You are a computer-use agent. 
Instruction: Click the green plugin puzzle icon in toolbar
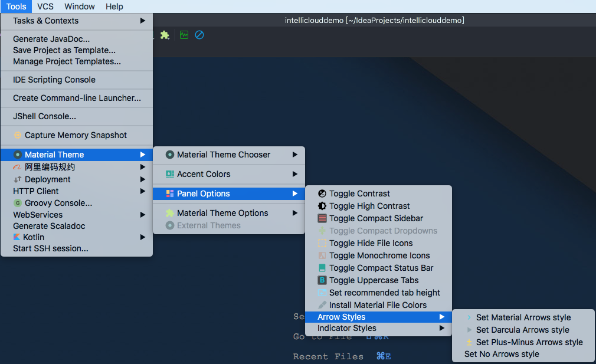pos(165,35)
